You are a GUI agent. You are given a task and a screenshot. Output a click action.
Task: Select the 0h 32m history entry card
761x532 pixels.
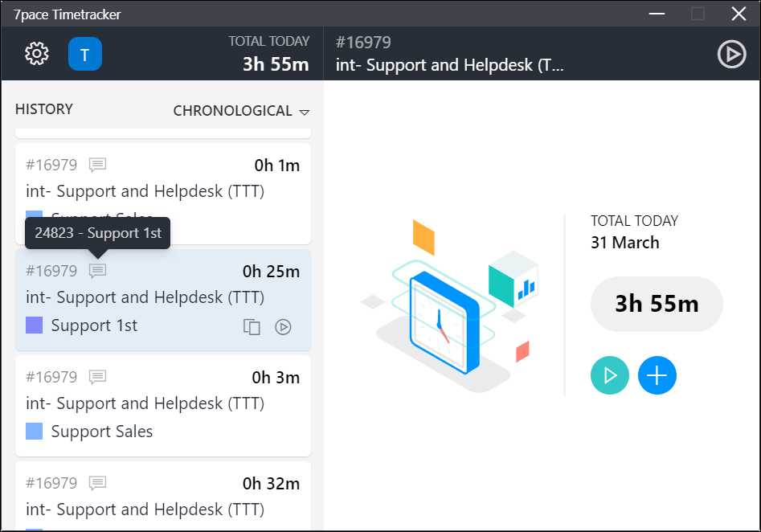(163, 496)
